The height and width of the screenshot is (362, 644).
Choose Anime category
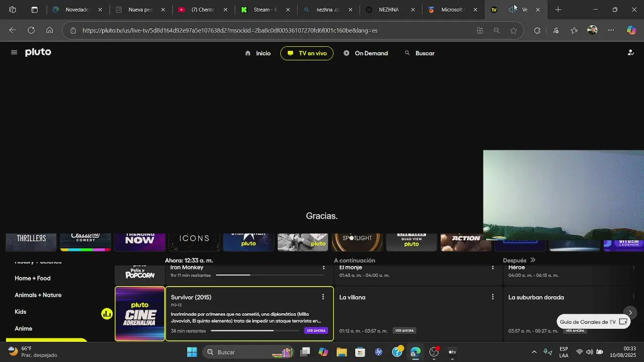point(24,329)
